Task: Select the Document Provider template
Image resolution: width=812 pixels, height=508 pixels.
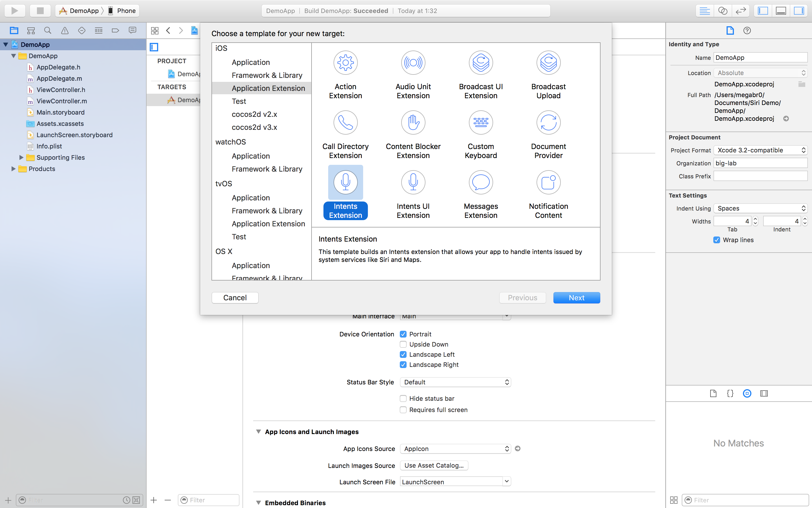Action: coord(548,135)
